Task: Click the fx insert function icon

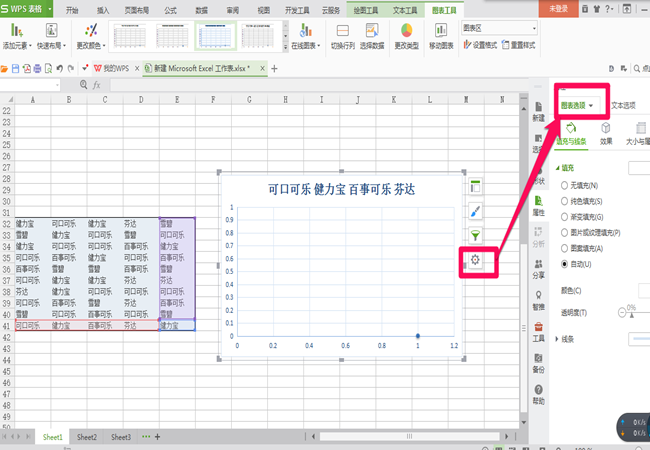Action: click(97, 85)
